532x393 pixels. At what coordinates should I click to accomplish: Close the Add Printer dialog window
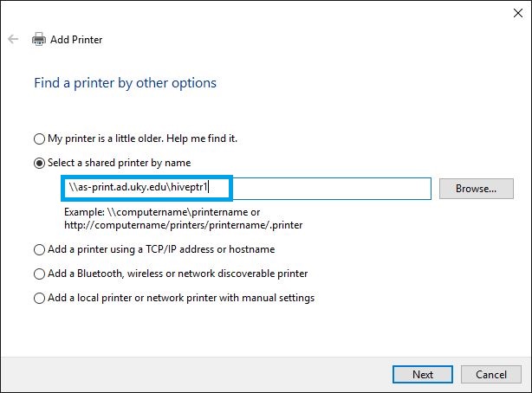(518, 13)
